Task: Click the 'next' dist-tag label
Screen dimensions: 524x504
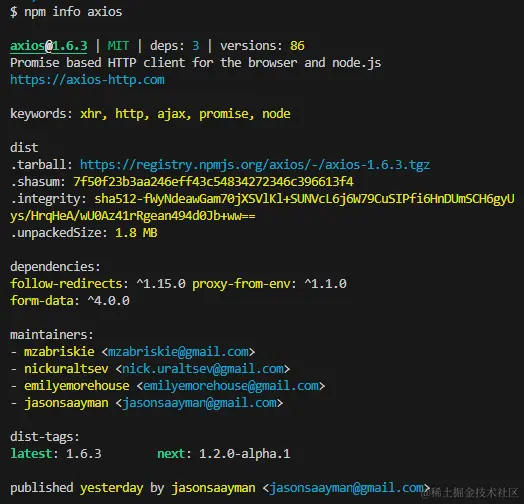Action: coord(171,454)
